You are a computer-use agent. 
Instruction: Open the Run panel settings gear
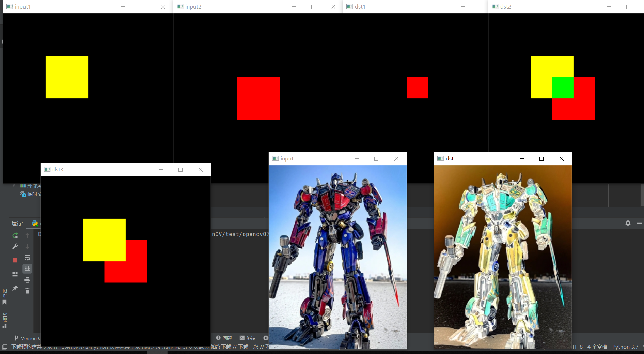tap(628, 223)
